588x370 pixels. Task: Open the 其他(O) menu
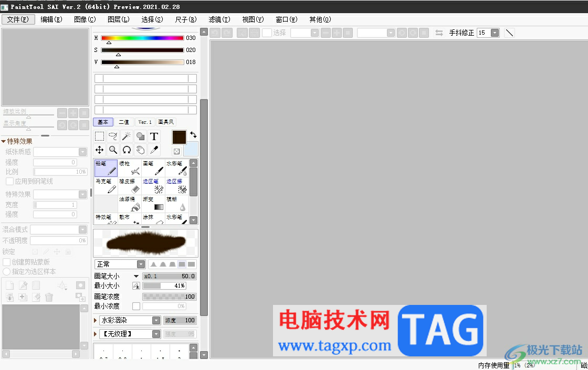pyautogui.click(x=320, y=19)
